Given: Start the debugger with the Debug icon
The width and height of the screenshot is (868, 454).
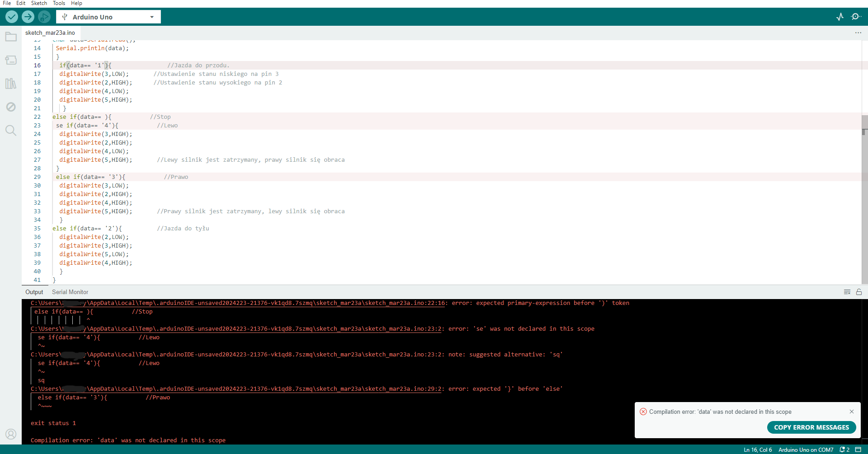Looking at the screenshot, I should (44, 17).
